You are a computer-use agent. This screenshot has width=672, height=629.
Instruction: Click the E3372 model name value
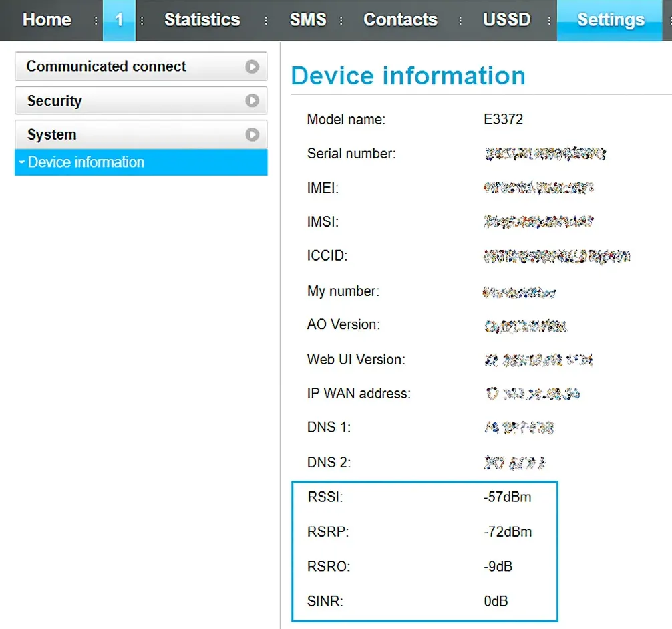point(503,120)
